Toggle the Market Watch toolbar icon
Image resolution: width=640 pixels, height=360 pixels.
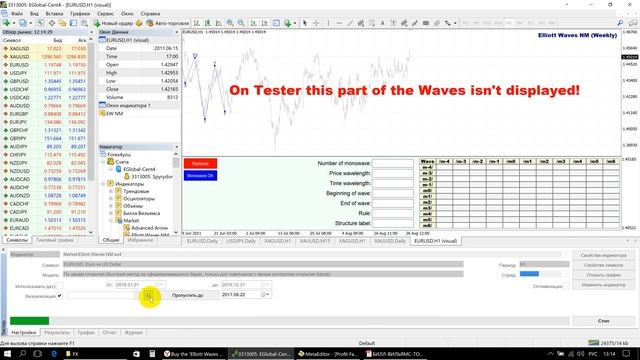41,23
